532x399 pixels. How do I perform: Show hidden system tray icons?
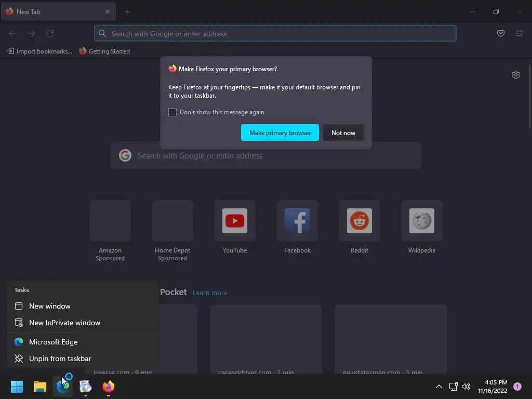click(438, 387)
